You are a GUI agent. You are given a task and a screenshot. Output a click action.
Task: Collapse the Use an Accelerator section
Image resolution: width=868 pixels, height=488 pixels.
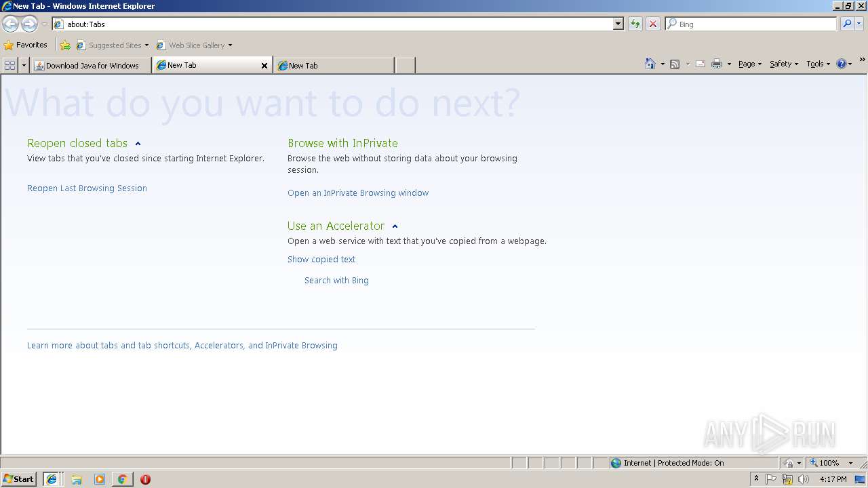click(x=395, y=226)
